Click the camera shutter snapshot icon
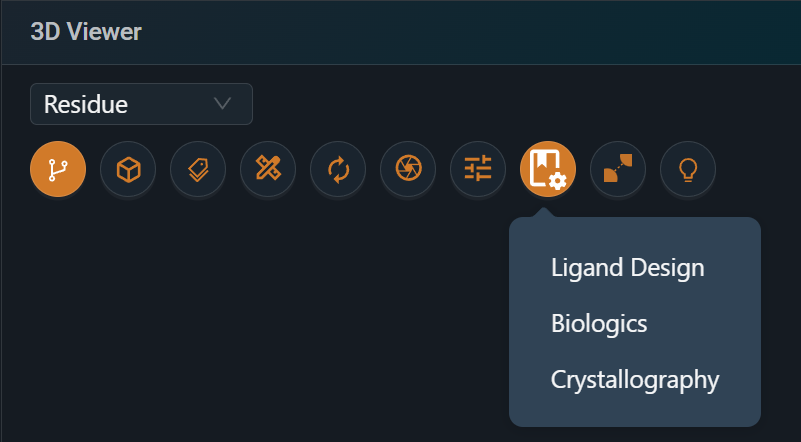 (408, 169)
